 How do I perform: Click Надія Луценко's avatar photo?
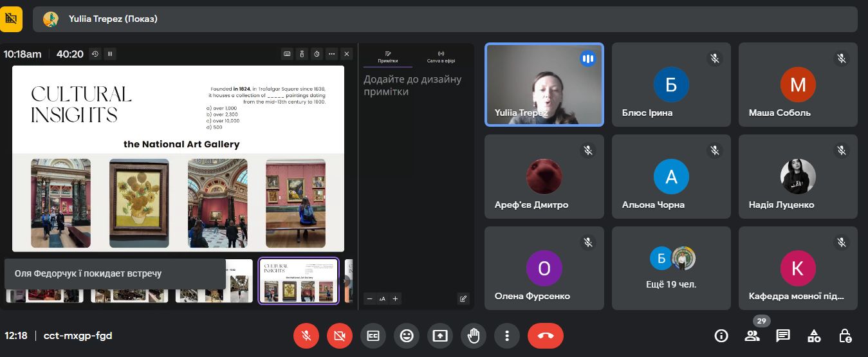tap(798, 176)
